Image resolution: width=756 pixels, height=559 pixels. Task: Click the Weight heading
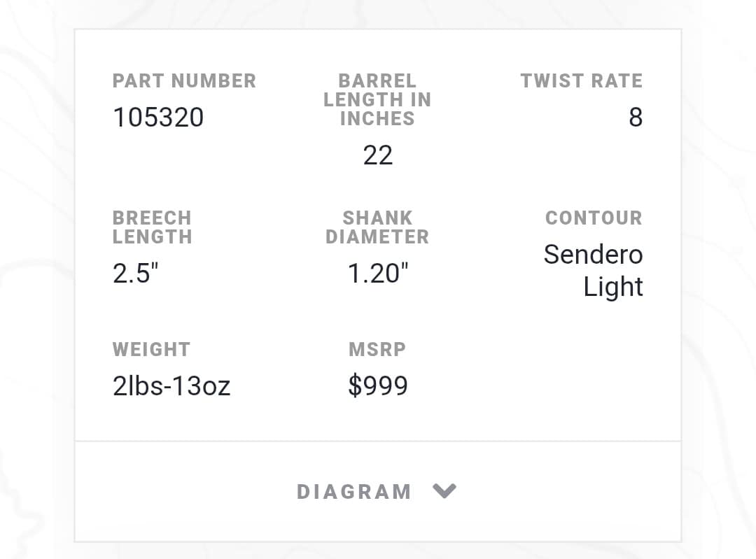(151, 349)
